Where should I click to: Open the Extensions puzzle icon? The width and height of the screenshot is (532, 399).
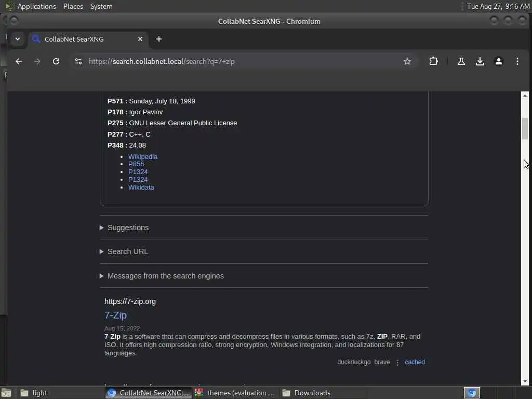pos(433,61)
